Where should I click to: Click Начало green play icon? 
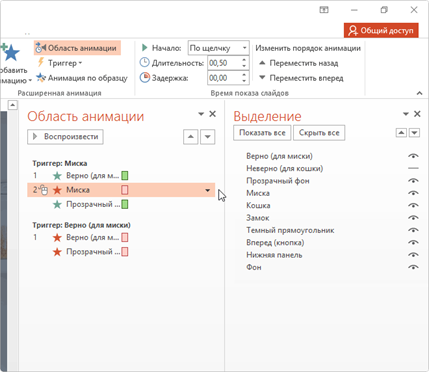[x=144, y=48]
